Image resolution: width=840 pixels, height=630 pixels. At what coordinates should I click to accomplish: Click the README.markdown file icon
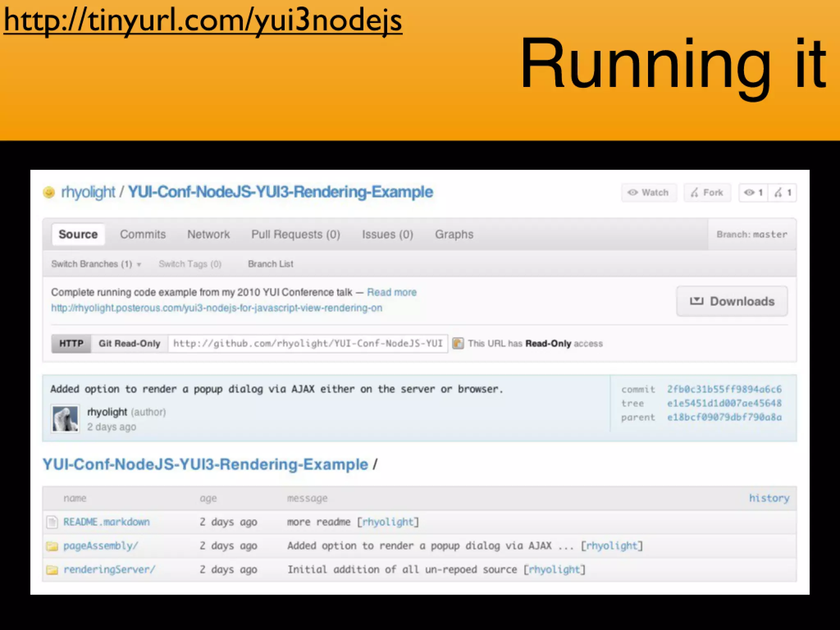[52, 522]
